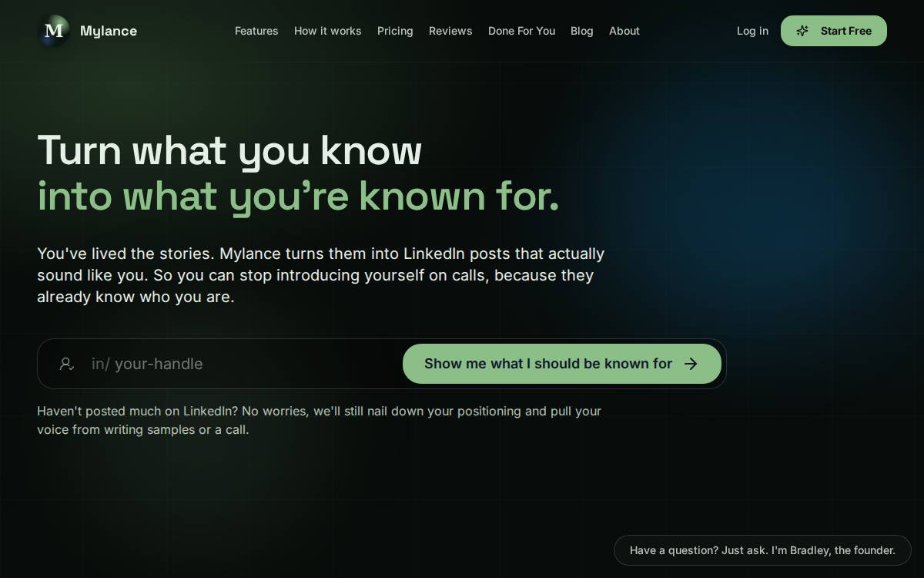Click the Mylance brand name text

click(x=109, y=31)
